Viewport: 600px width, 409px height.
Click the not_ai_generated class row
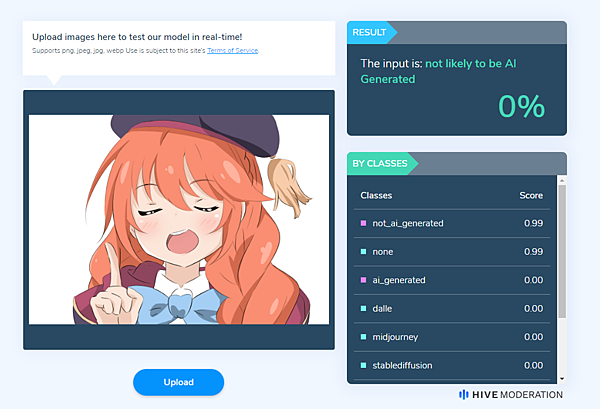coord(452,223)
